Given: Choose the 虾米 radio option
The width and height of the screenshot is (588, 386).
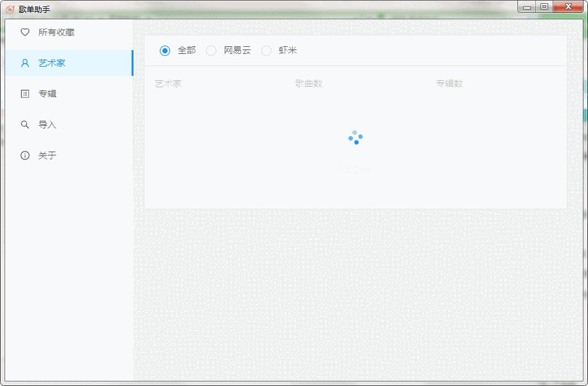Looking at the screenshot, I should [x=266, y=51].
